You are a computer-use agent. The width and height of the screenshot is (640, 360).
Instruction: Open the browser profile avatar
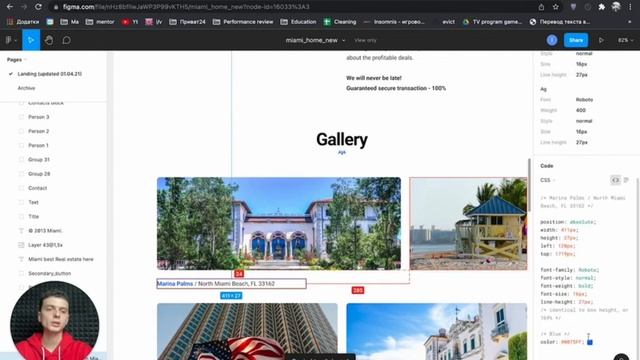point(616,7)
